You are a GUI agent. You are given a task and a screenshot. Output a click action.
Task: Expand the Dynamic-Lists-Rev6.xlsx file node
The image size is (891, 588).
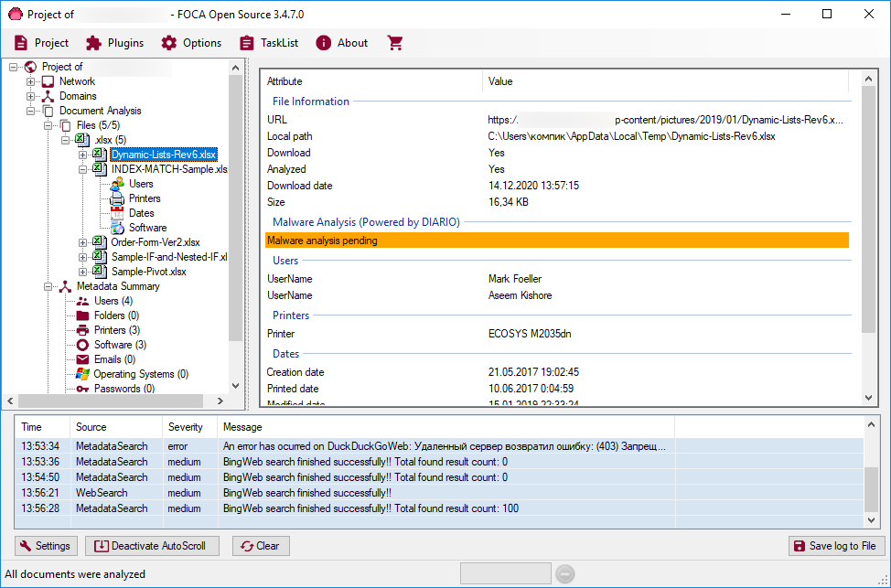click(x=83, y=155)
